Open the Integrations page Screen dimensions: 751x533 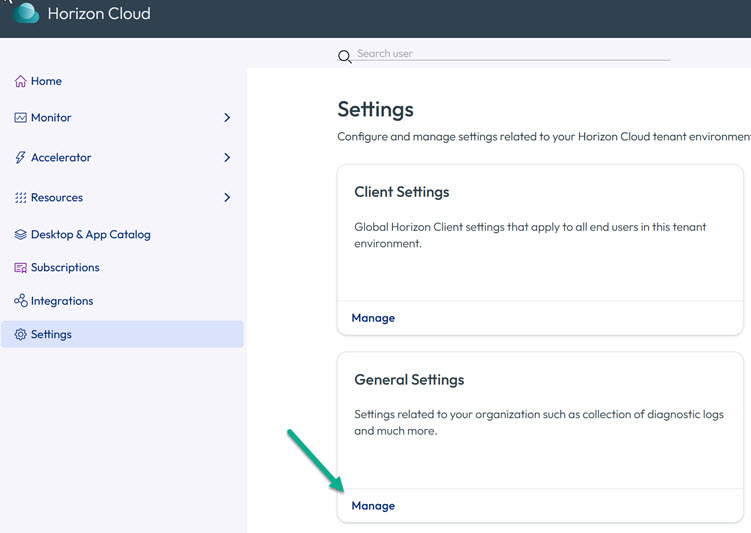pos(62,301)
